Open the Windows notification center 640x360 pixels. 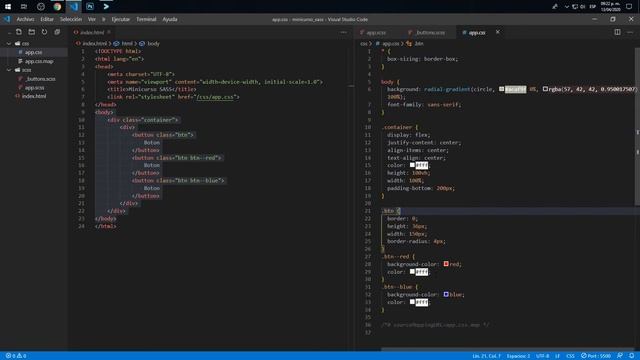coord(629,7)
